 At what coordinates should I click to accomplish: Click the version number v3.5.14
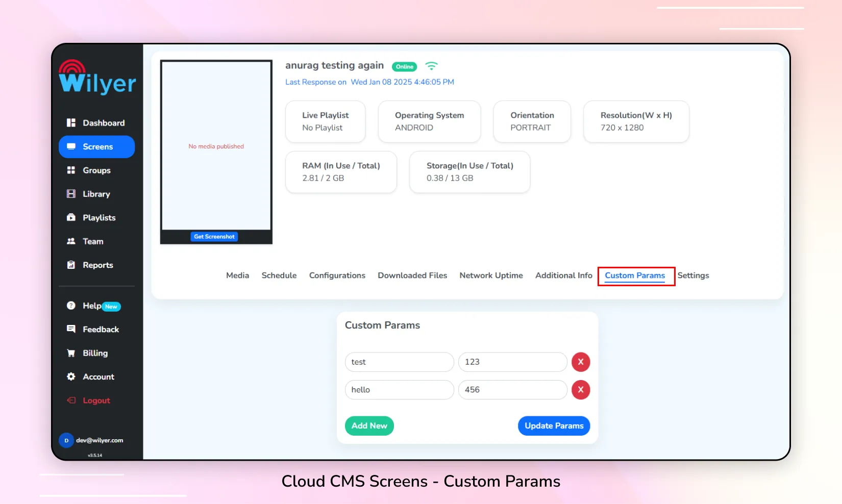[x=95, y=455]
